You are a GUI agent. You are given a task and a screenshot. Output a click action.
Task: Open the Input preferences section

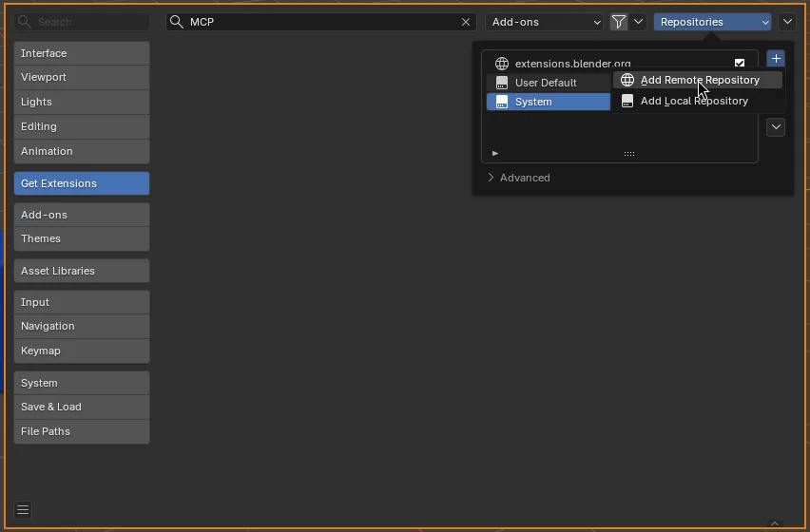tap(82, 302)
